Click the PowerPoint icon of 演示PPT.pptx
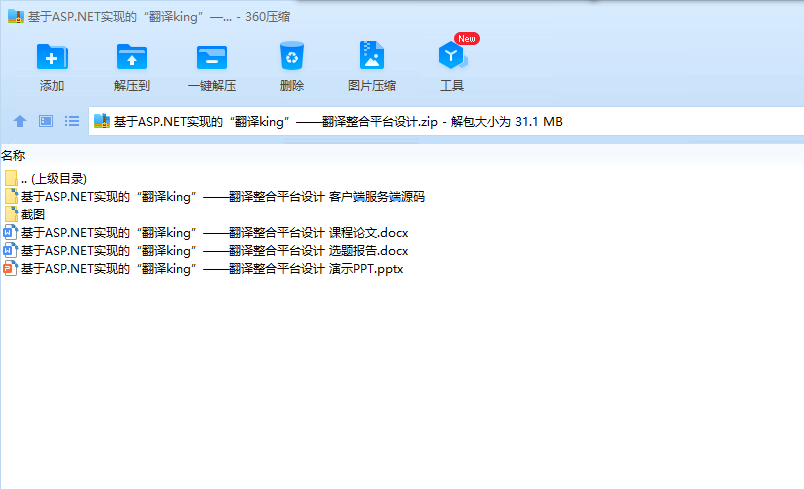 click(x=10, y=269)
